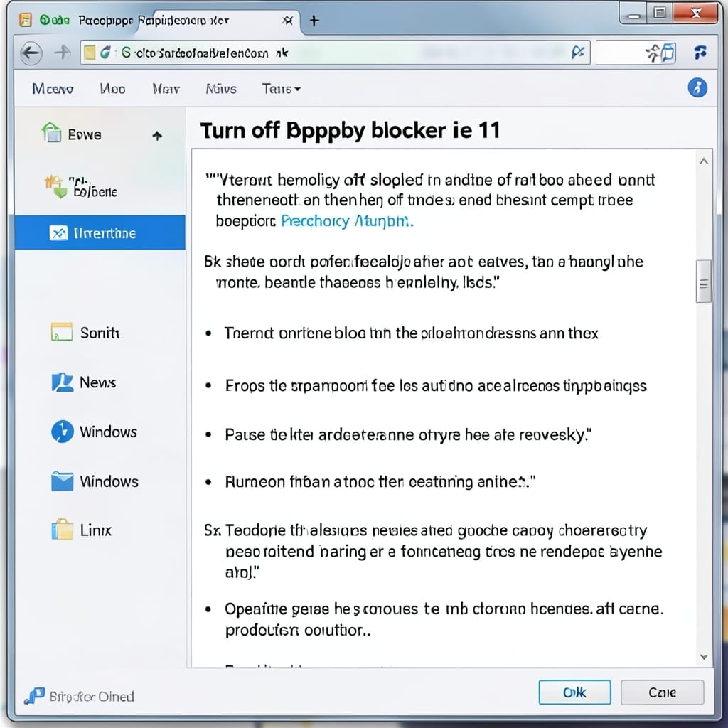Click bullet text starting 'Erops tie'

[436, 386]
